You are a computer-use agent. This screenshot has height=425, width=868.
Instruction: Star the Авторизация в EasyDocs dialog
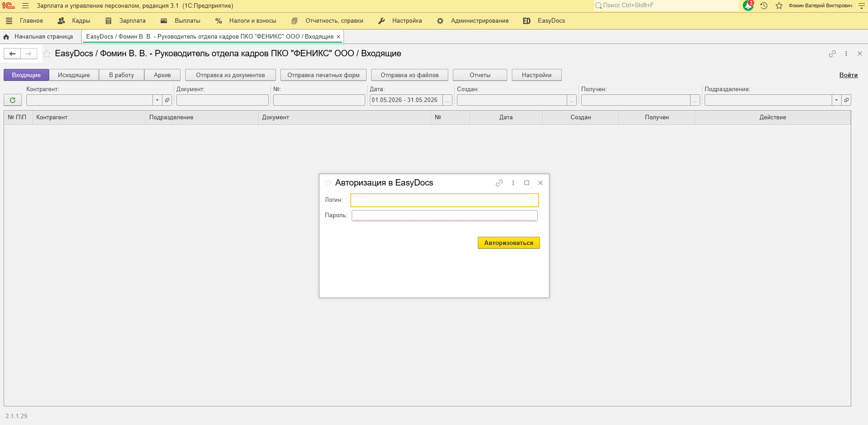tap(328, 183)
